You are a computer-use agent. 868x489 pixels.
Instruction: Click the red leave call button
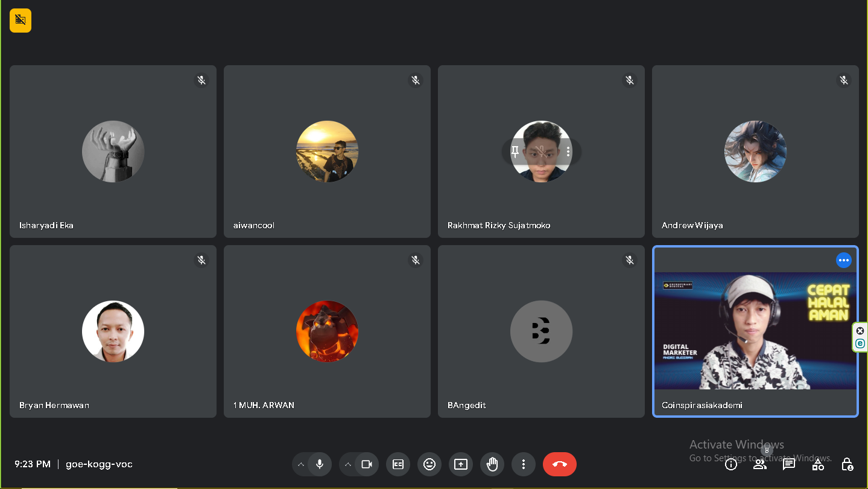pyautogui.click(x=559, y=464)
